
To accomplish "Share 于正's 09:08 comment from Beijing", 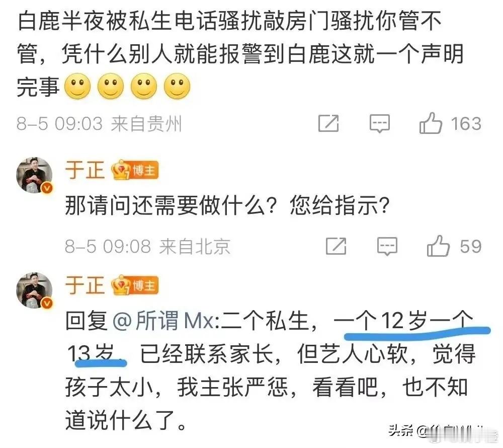I will point(336,246).
